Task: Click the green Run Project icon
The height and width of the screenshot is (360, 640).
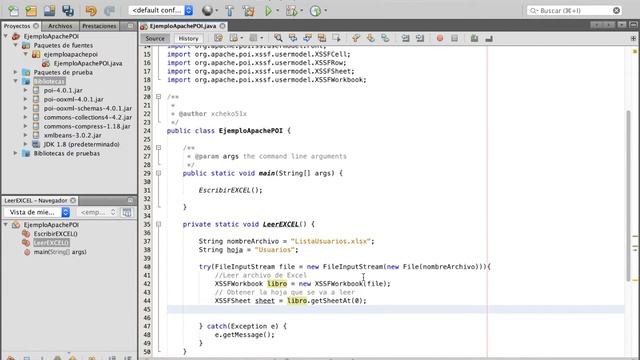Action: click(268, 11)
